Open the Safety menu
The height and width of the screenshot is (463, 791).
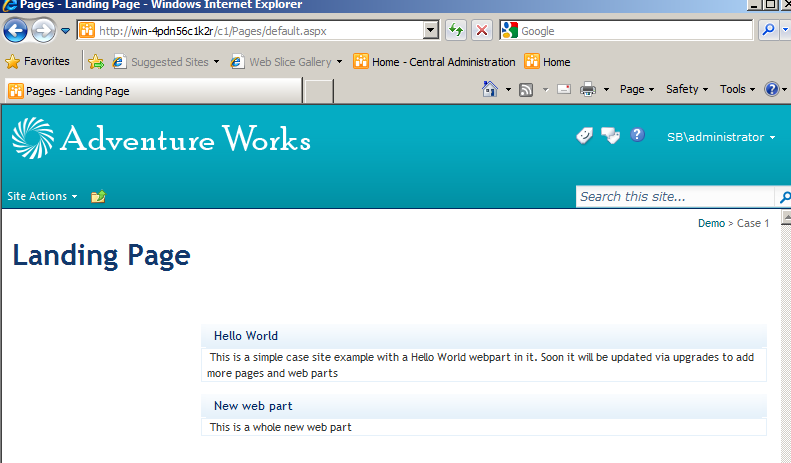(687, 89)
